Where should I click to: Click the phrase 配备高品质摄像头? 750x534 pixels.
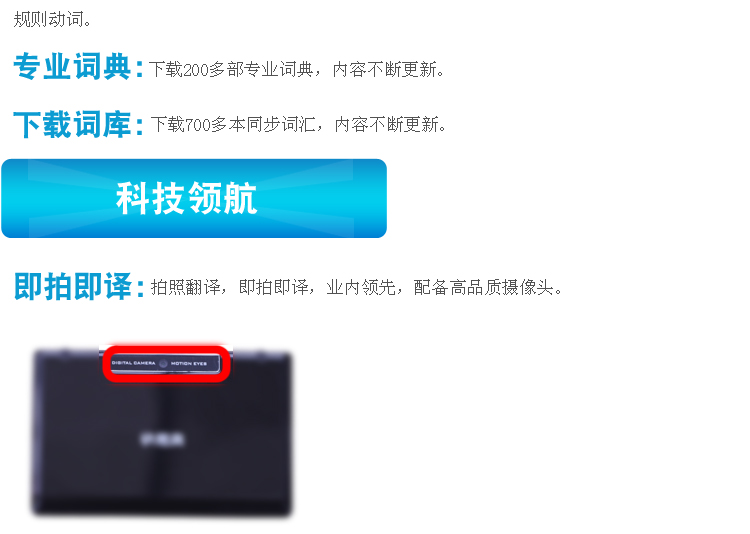[484, 287]
